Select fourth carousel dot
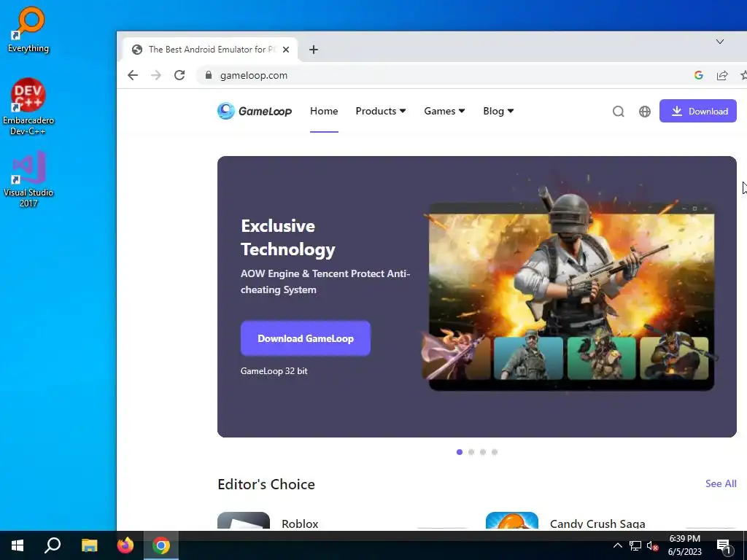Screen dimensions: 747x560 pos(495,452)
